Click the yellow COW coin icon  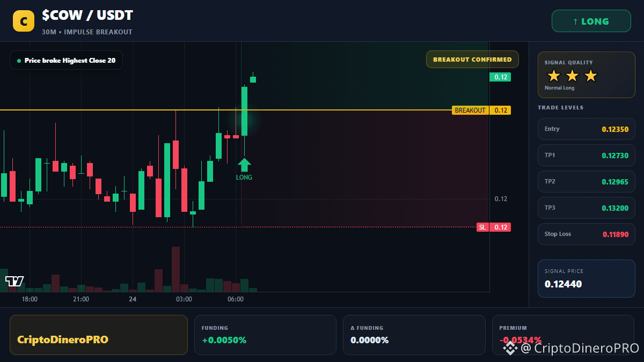point(24,21)
